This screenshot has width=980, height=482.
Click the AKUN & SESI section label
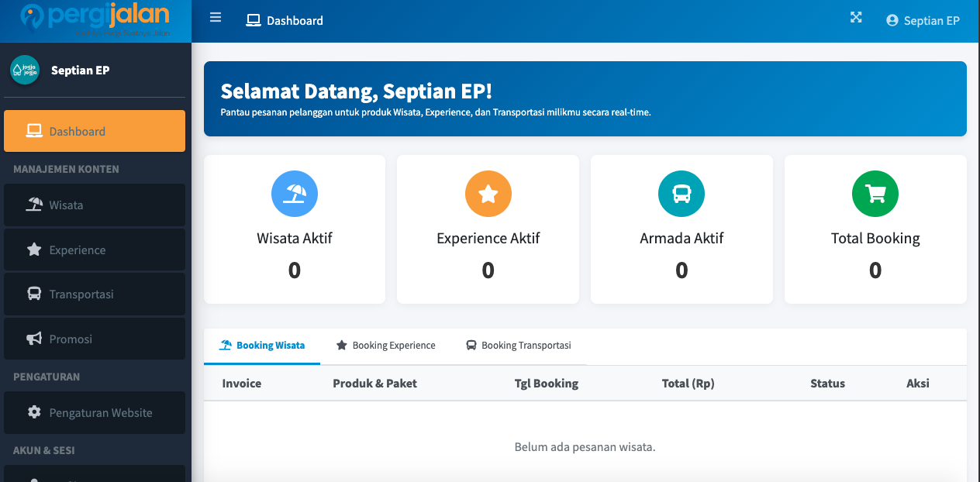click(43, 450)
